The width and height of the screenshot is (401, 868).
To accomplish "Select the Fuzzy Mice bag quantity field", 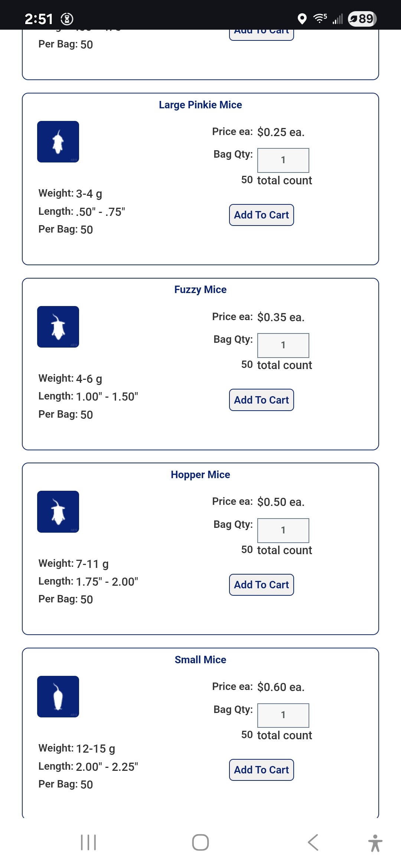I will point(283,345).
